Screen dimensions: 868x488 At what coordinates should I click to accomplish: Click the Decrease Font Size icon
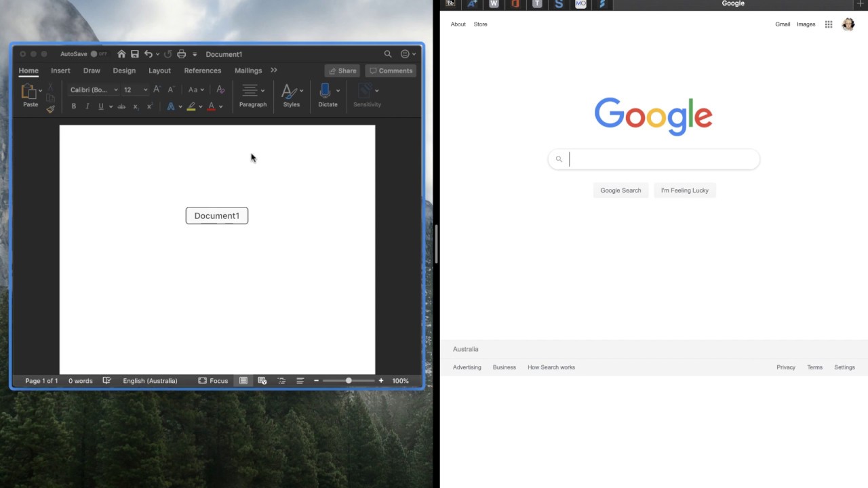pos(171,89)
